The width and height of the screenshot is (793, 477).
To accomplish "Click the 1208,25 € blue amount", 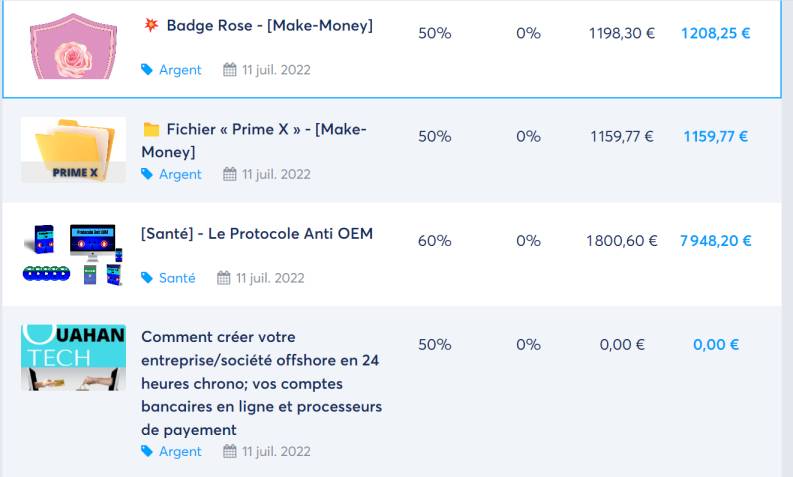I will click(x=715, y=33).
